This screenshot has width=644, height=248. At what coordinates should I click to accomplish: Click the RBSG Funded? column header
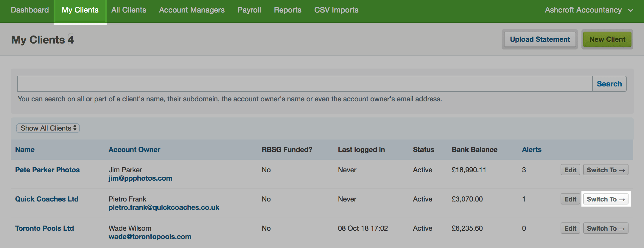pos(287,150)
